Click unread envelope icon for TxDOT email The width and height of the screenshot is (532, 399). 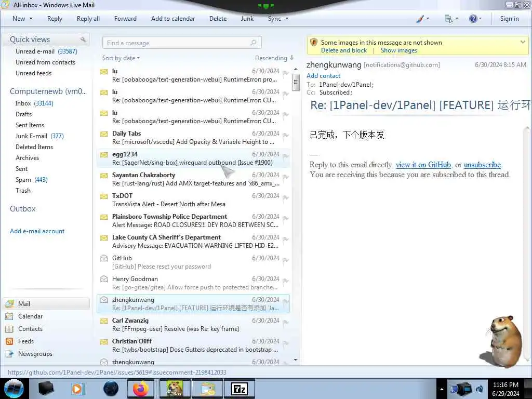104,196
